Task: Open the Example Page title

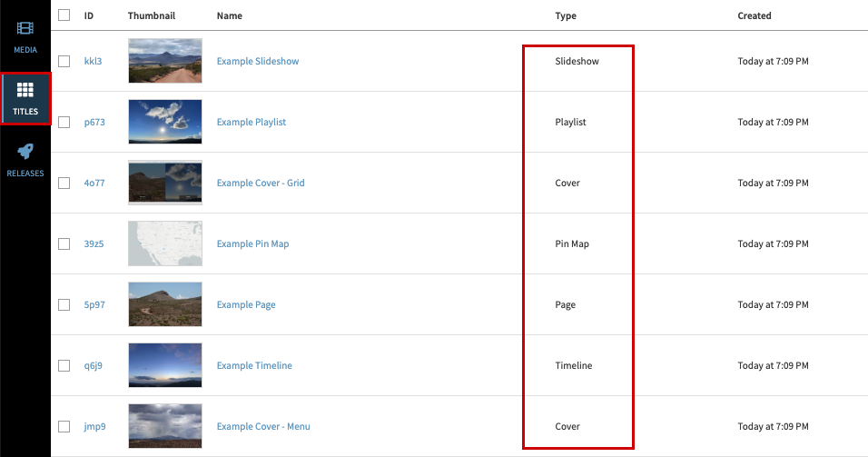Action: coord(246,304)
